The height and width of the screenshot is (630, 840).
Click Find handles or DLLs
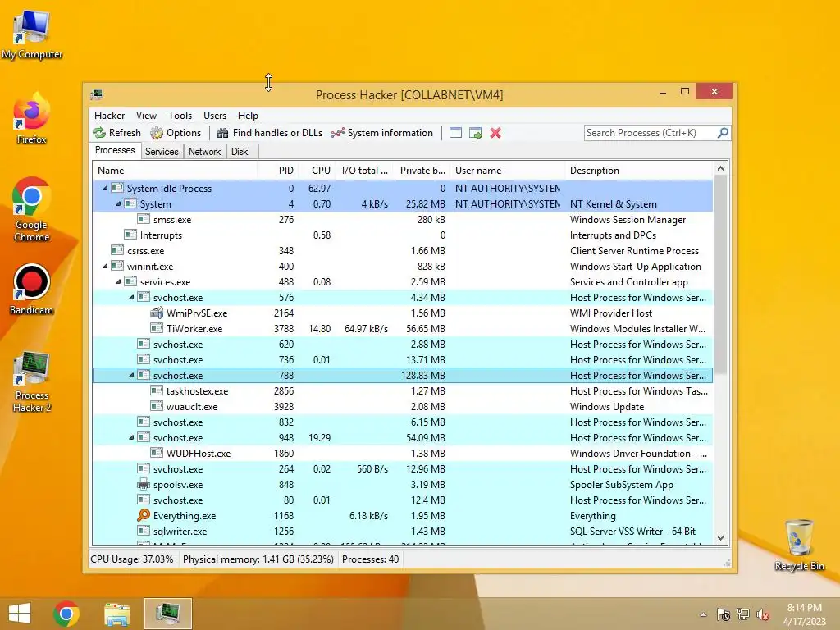coord(270,133)
